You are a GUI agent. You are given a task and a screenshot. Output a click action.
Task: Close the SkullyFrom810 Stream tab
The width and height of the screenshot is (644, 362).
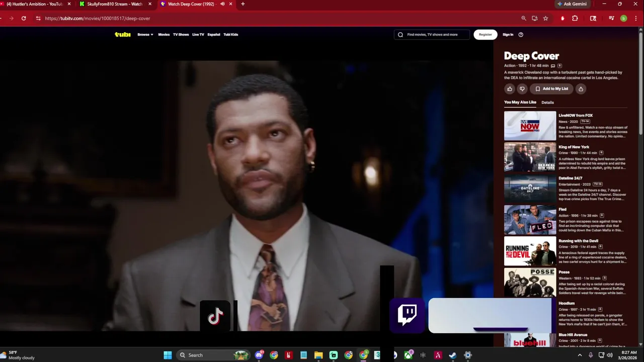(x=150, y=4)
